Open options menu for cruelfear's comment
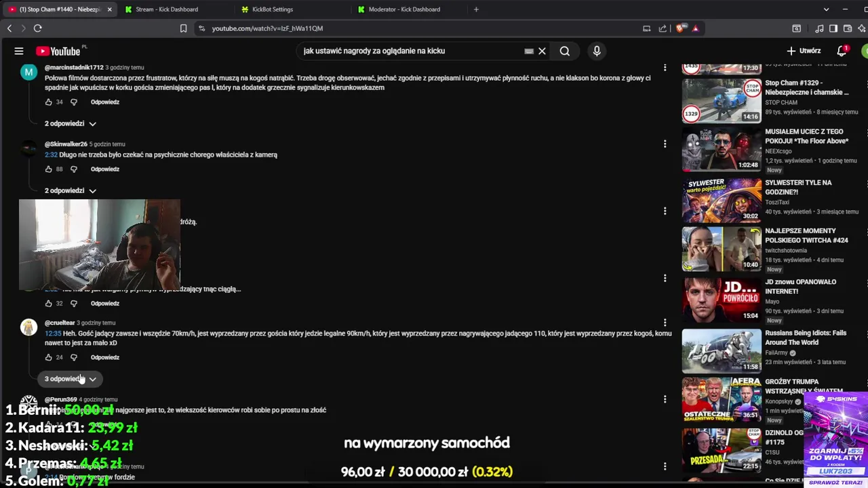The image size is (868, 488). (x=665, y=323)
